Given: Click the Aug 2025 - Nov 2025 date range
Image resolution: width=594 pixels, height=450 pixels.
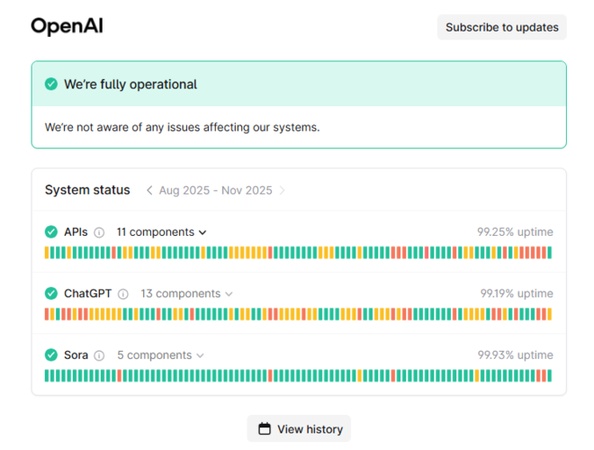Looking at the screenshot, I should click(216, 190).
